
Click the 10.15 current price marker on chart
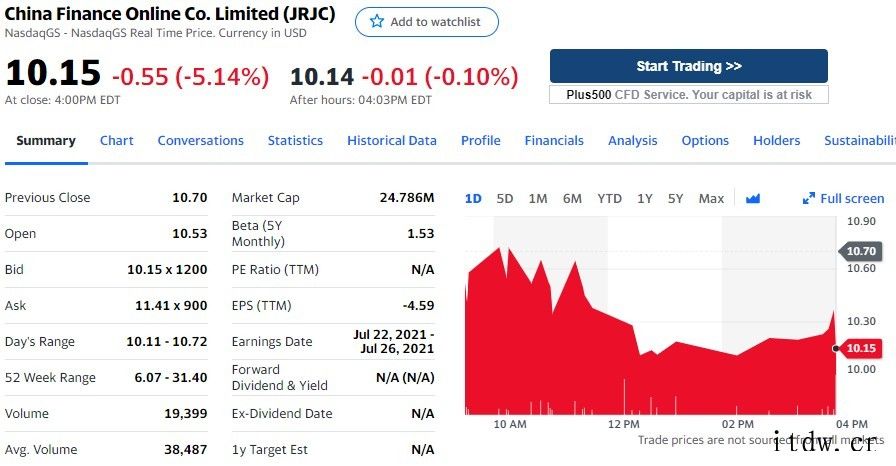[859, 348]
